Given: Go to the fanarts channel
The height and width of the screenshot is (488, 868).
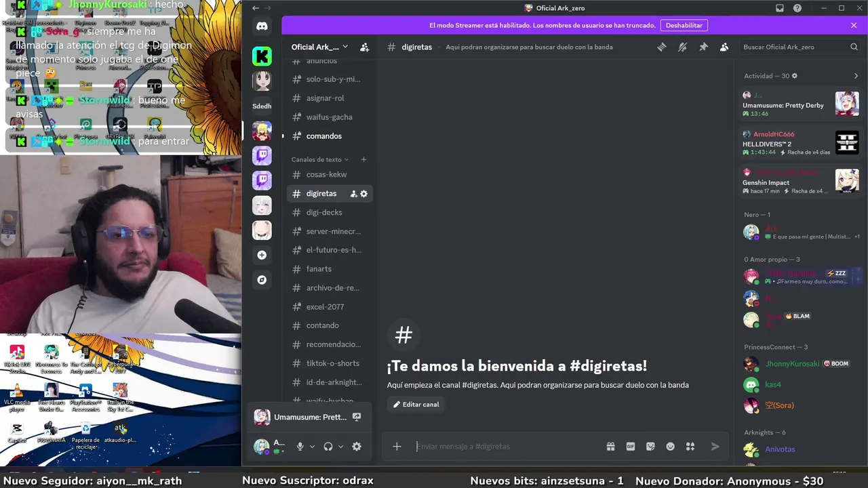Looking at the screenshot, I should (330, 269).
